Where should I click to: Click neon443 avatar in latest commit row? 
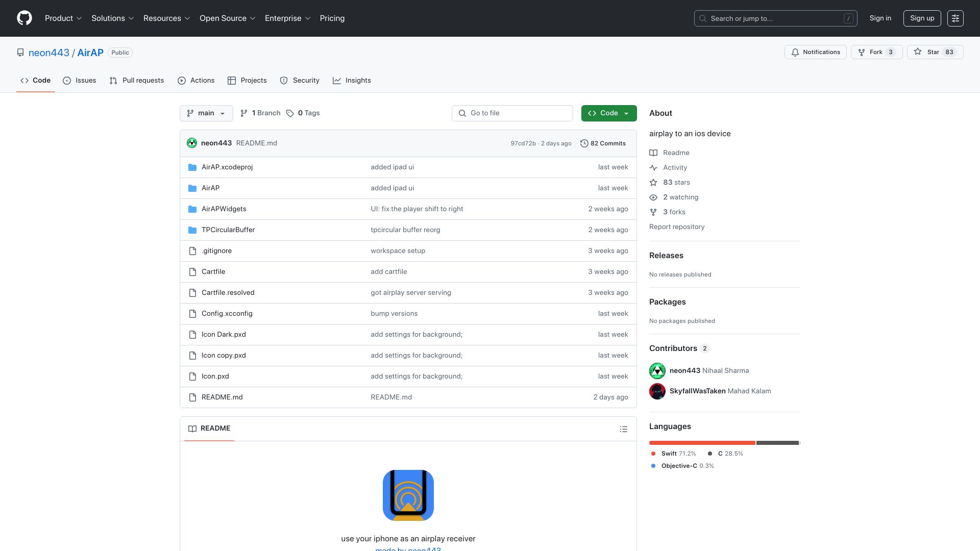192,143
